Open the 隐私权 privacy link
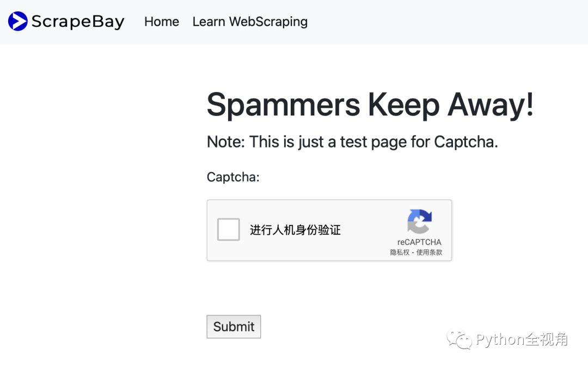Screen dimensions: 588x367 [400, 252]
